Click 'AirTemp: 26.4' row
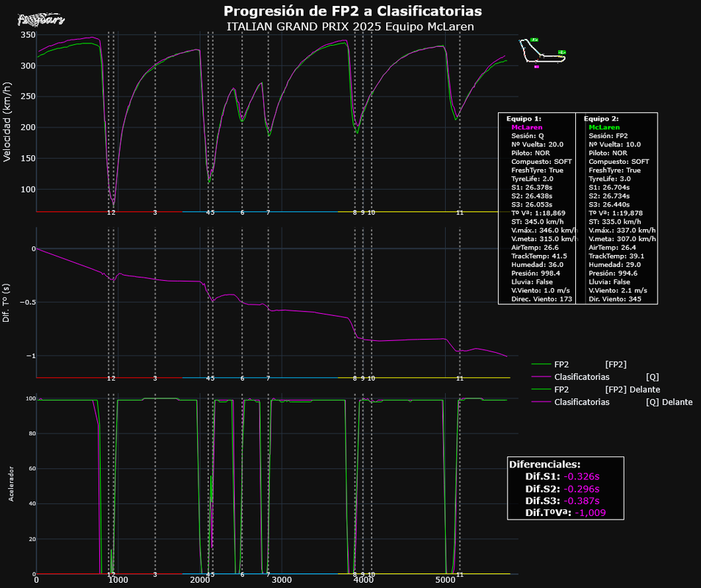 tap(612, 248)
